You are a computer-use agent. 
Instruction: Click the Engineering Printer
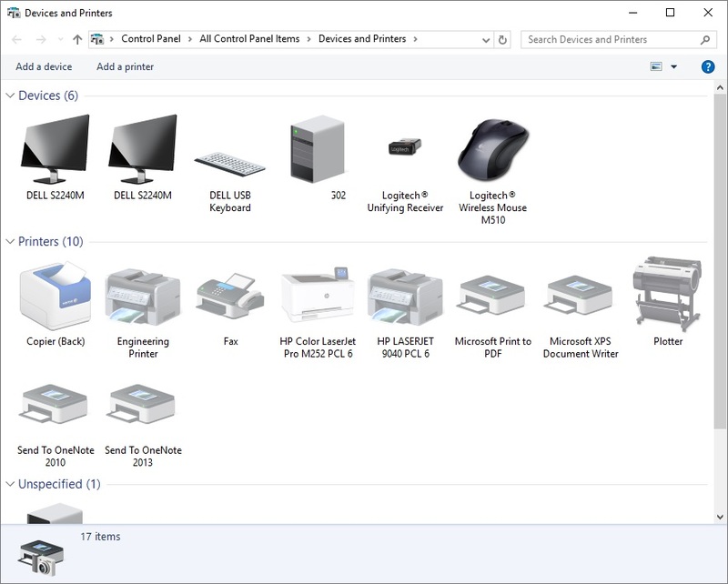click(141, 291)
